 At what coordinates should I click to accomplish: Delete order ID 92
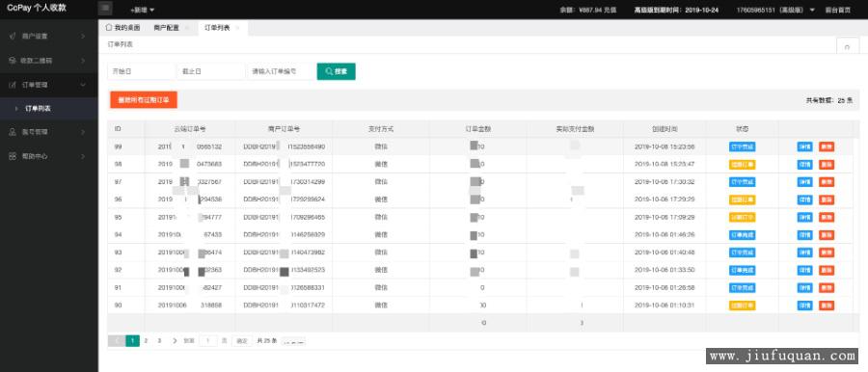pos(827,270)
